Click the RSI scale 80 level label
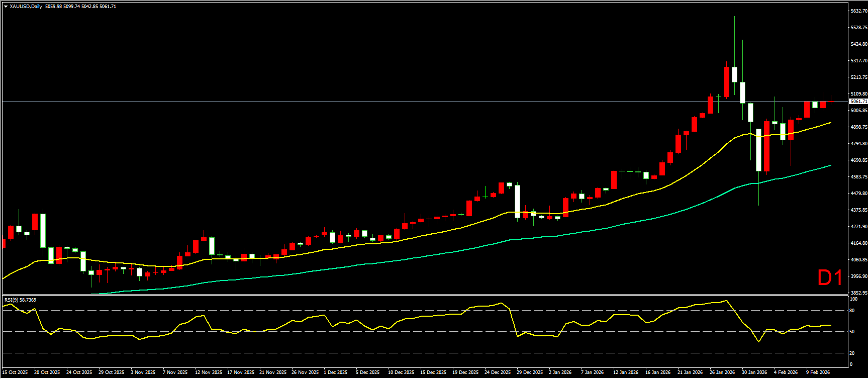Viewport: 868px width, 379px height. (x=852, y=311)
